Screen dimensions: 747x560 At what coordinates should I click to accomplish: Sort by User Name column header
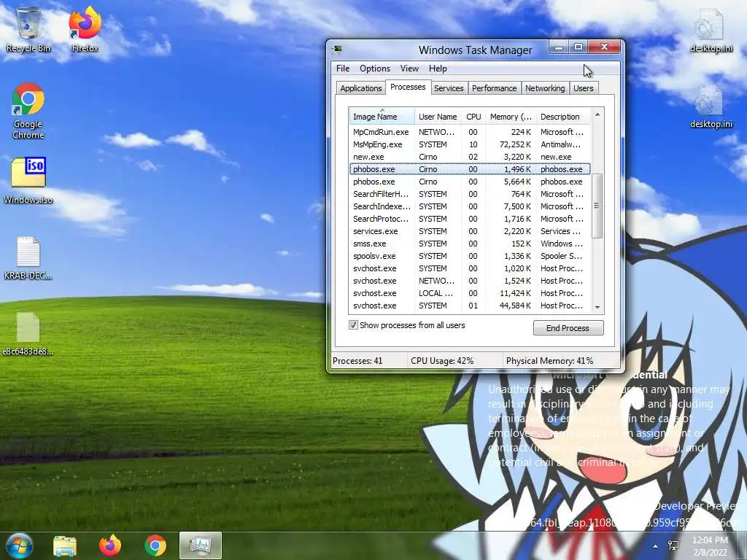(438, 117)
